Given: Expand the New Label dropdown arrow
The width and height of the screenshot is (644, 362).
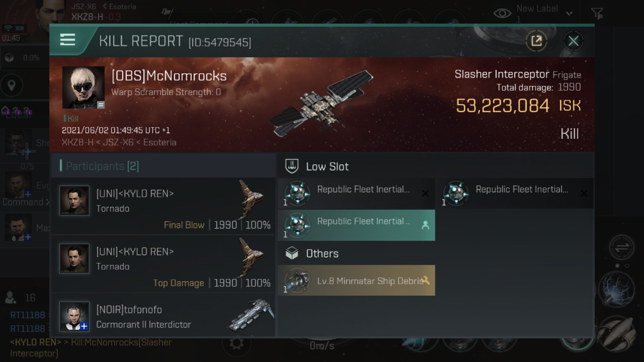Looking at the screenshot, I should (569, 13).
